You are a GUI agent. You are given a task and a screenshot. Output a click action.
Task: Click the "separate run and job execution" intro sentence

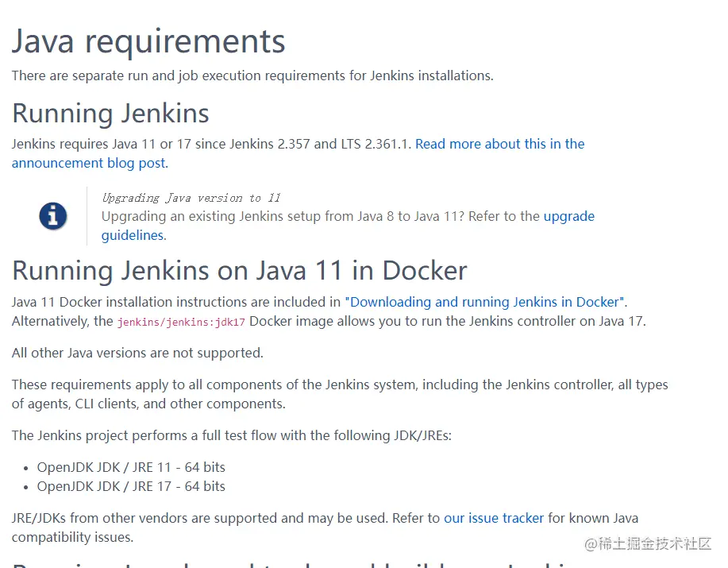click(252, 75)
